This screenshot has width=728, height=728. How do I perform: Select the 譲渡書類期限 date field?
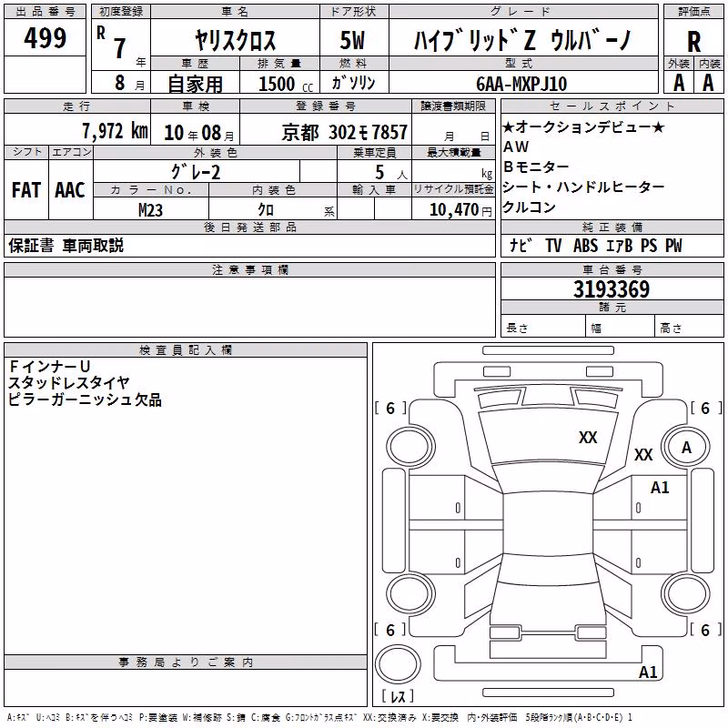453,129
